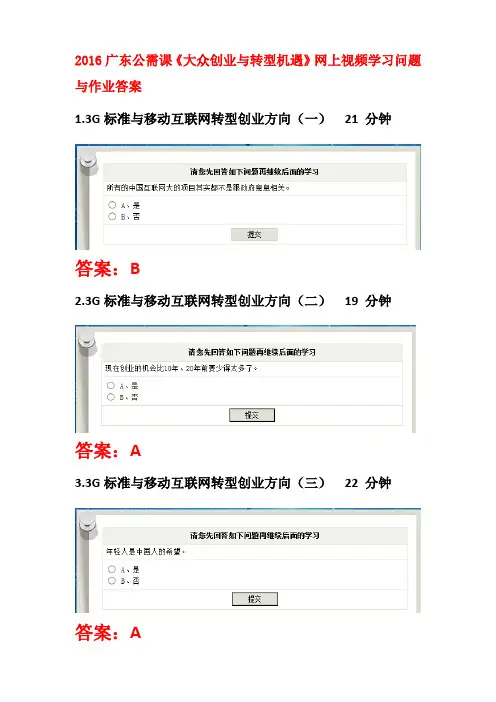Click heading 3.3G 标准与移动互联网转型创业方向（三）
Image resolution: width=496 pixels, height=702 pixels.
(200, 483)
